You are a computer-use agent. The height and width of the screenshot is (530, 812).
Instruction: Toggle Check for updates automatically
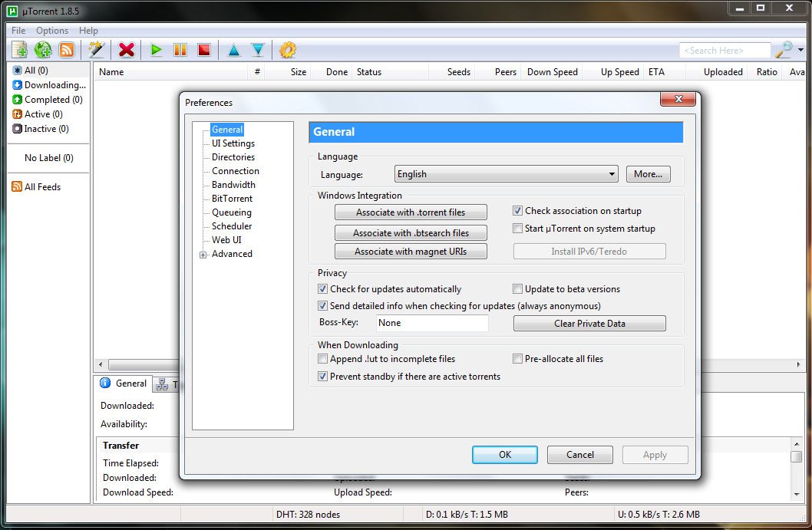pos(322,289)
